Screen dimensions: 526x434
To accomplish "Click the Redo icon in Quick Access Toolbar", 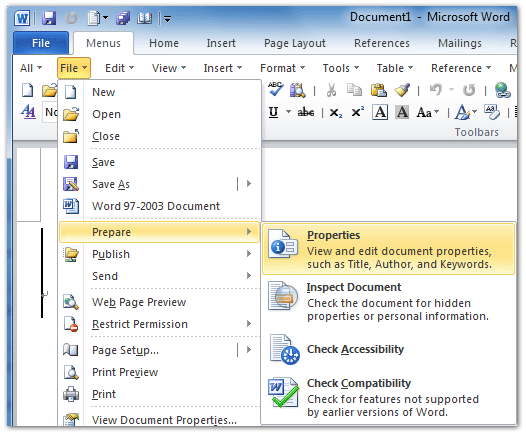I will point(71,18).
